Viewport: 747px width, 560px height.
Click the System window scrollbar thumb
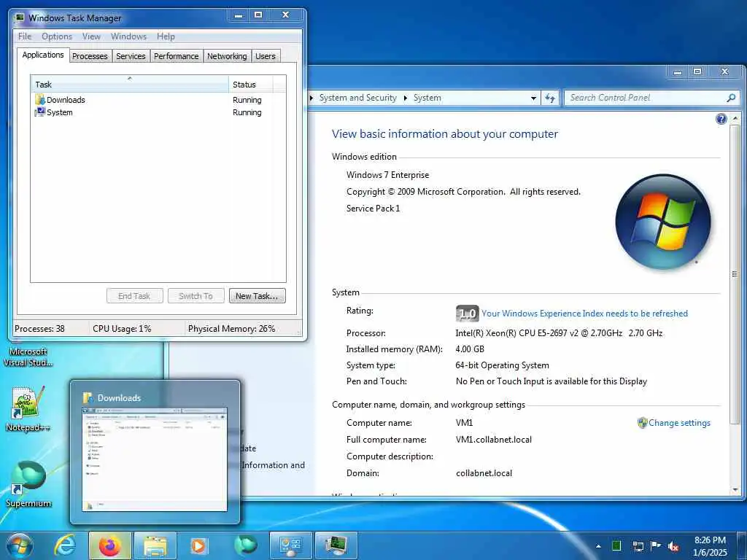pos(735,274)
